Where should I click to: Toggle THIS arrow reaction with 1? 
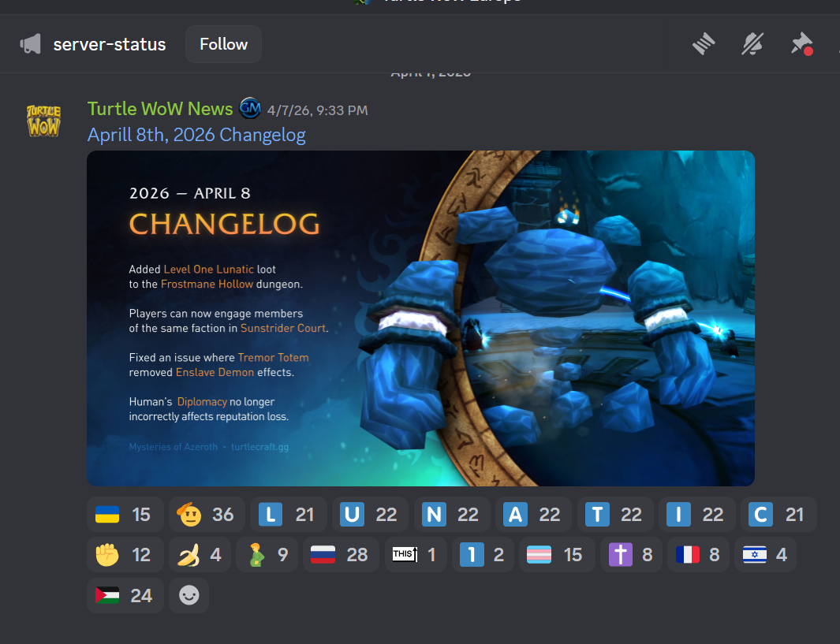pyautogui.click(x=416, y=555)
